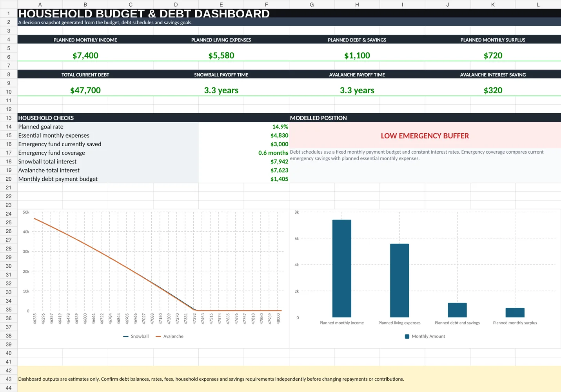Click the 47392 axis label on line chart
This screenshot has width=561, height=392.
(x=194, y=319)
